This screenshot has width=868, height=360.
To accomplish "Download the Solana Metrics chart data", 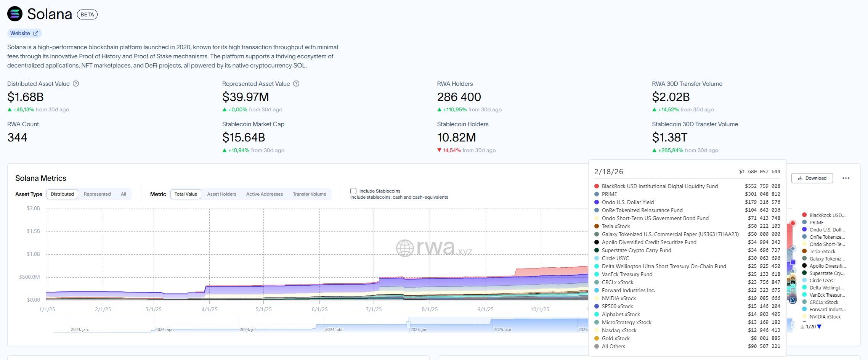I will point(812,178).
